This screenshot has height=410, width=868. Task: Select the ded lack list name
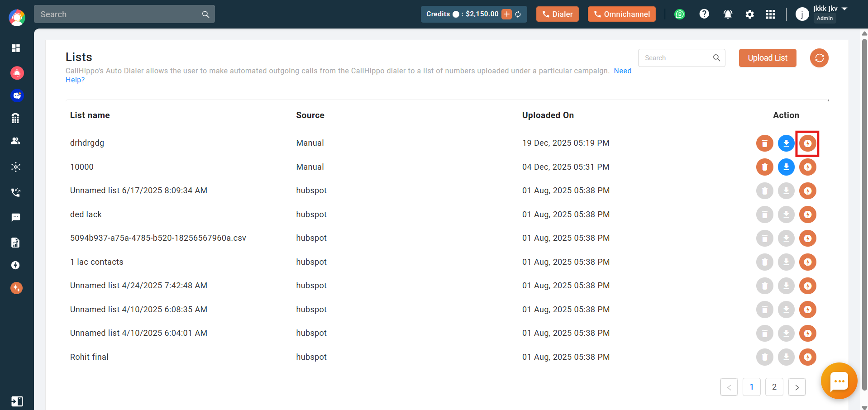(x=86, y=215)
